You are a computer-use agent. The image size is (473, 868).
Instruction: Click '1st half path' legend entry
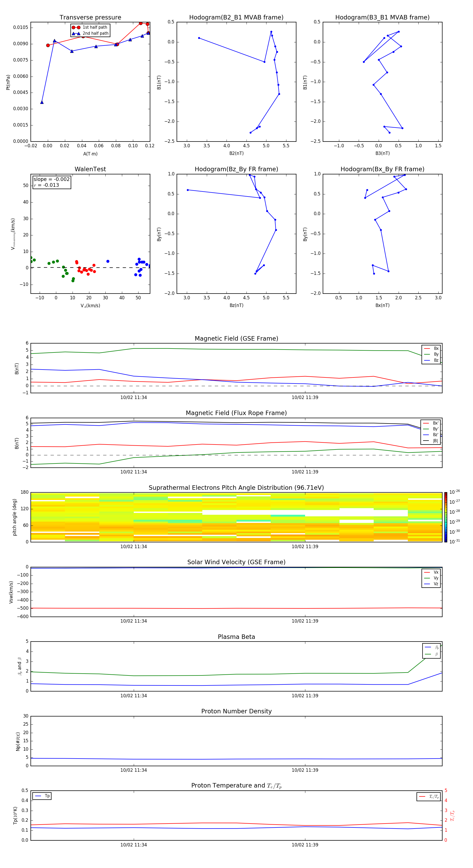(90, 27)
